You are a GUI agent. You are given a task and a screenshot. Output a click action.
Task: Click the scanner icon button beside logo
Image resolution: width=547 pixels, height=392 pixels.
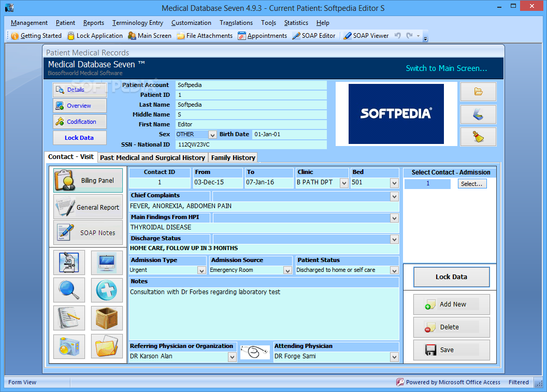point(478,114)
